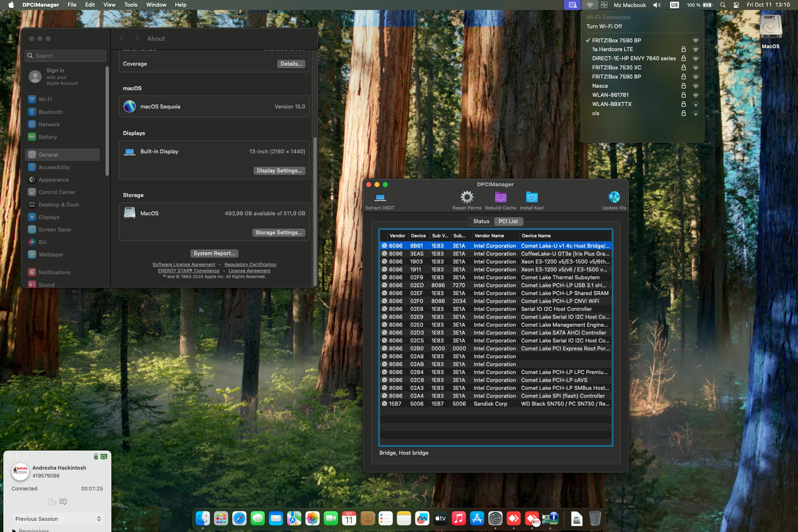Click the Vendor Name column header
Image resolution: width=798 pixels, height=532 pixels.
tap(495, 236)
